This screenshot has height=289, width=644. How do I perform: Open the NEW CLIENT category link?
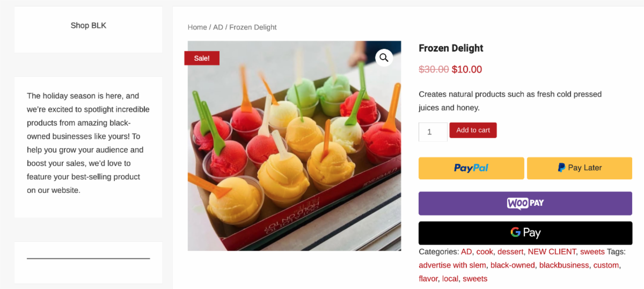552,251
